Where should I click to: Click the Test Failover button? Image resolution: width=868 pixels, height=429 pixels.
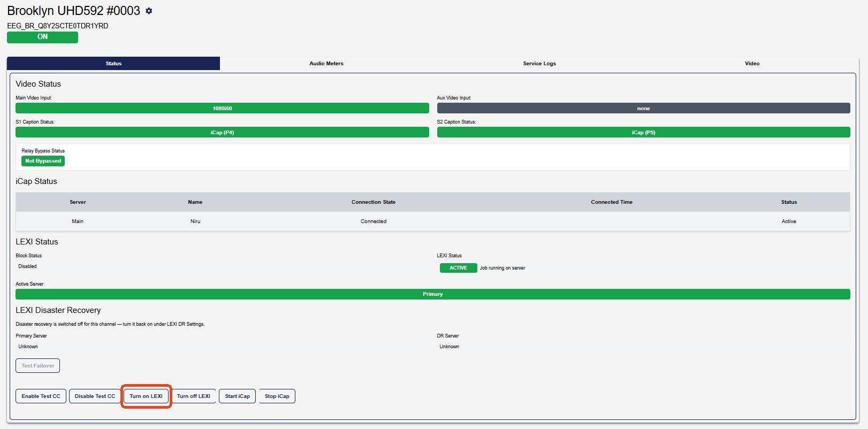point(37,366)
